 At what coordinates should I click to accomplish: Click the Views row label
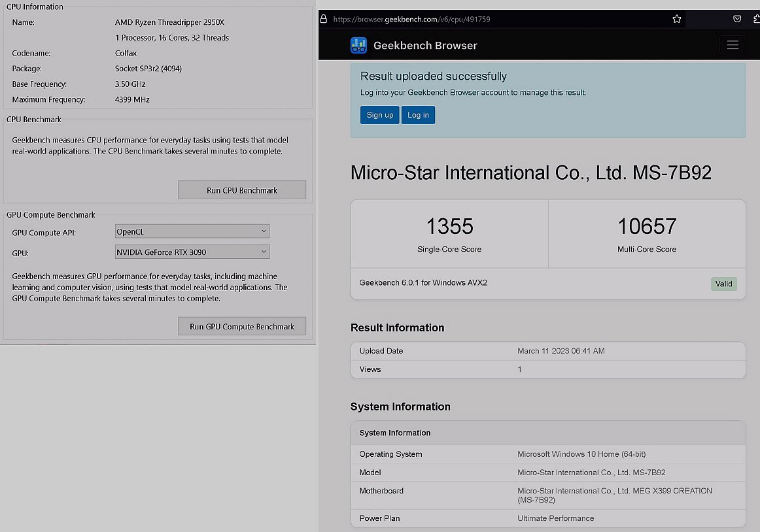tap(370, 369)
